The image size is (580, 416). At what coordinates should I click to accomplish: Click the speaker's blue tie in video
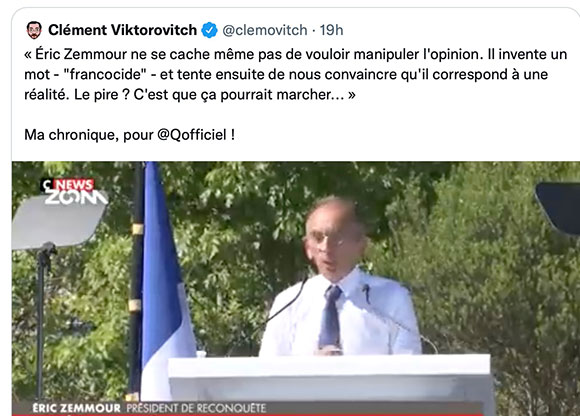pyautogui.click(x=330, y=317)
